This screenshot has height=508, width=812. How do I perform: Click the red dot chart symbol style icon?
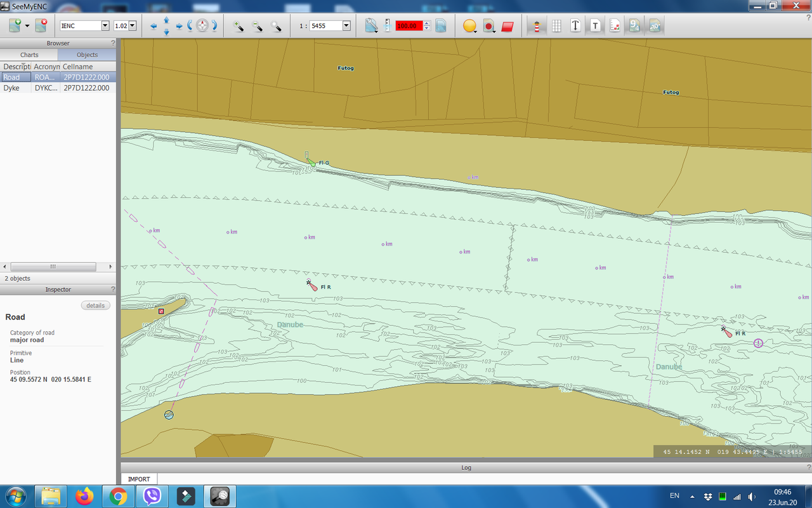[x=488, y=27]
